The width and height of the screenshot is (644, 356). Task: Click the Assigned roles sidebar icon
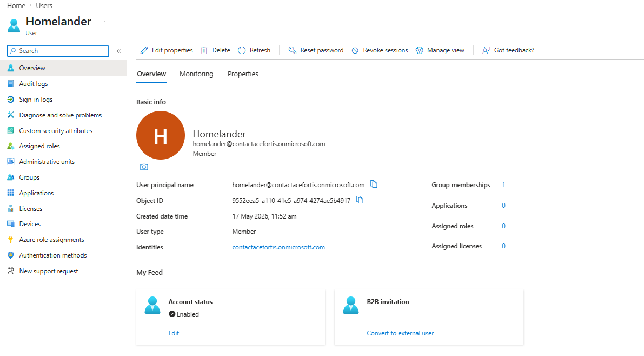coord(11,146)
